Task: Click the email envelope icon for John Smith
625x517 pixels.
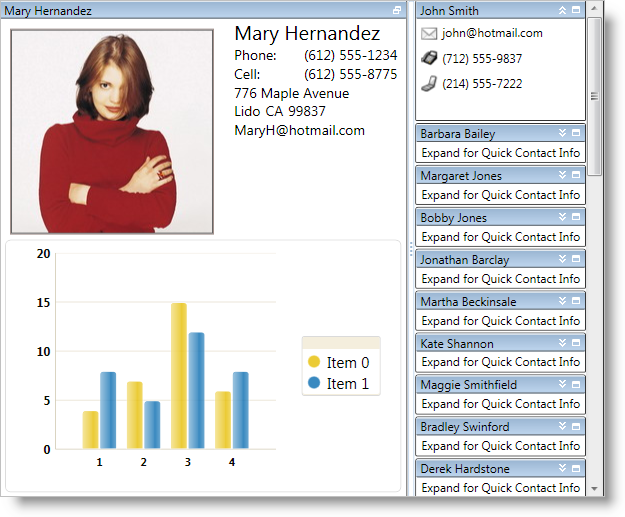Action: pos(429,33)
